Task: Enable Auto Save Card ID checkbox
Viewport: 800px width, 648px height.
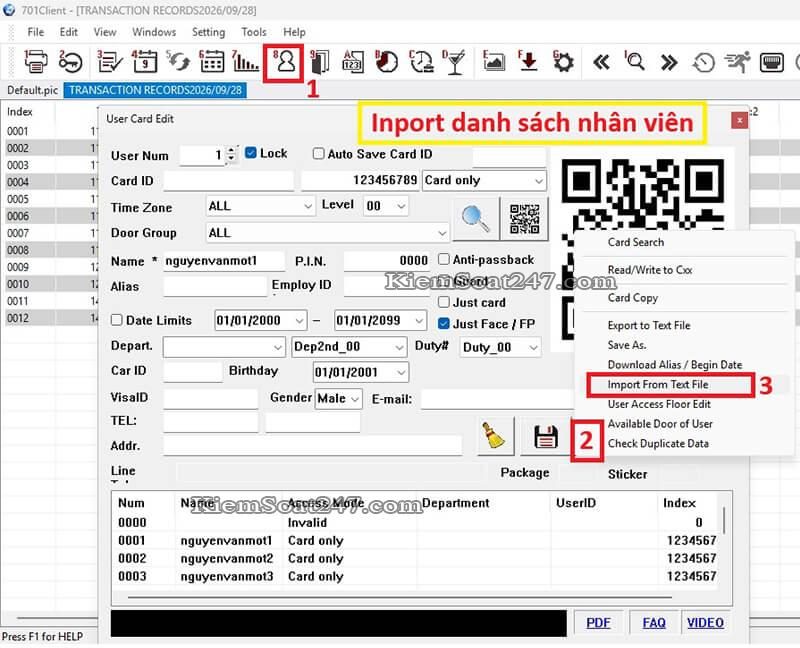Action: point(318,154)
